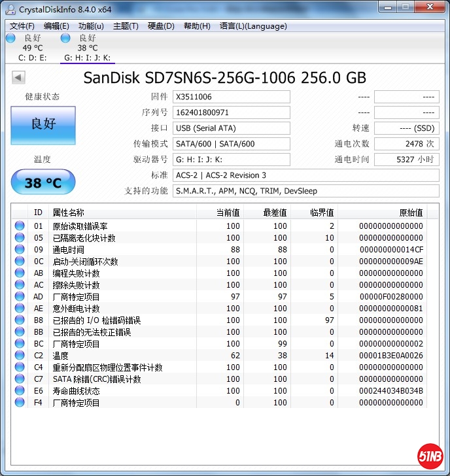Click the blue orb for attribute C2 温度
Image resolution: width=450 pixels, height=476 pixels.
(x=20, y=356)
